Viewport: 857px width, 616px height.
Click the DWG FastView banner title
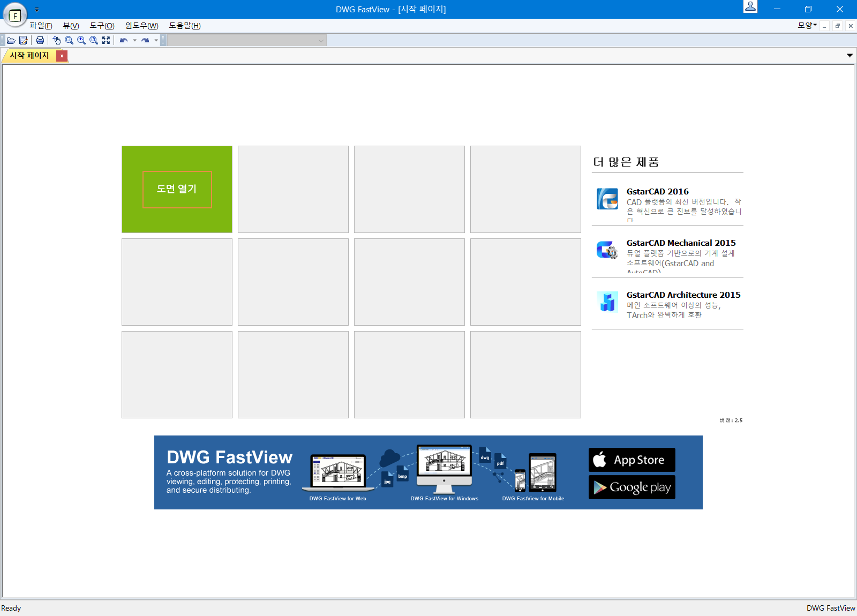[x=230, y=457]
